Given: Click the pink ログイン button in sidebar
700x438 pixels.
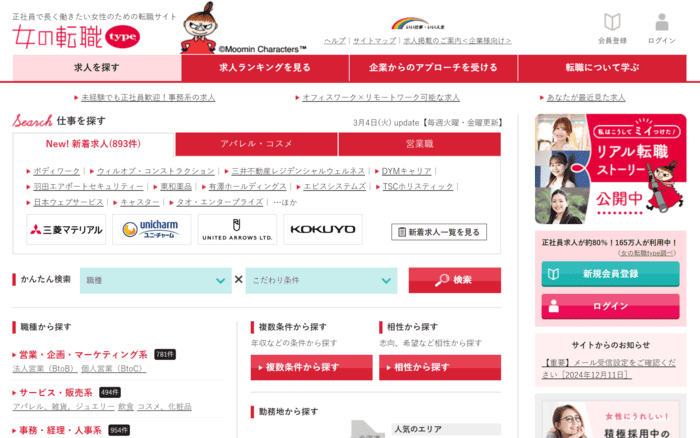Looking at the screenshot, I should click(x=610, y=306).
